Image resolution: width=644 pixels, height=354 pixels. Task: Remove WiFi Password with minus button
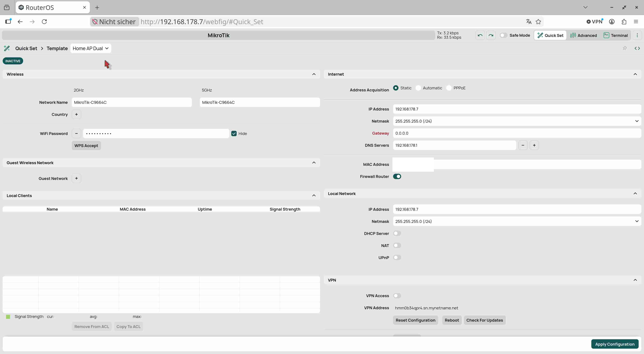[x=76, y=134]
